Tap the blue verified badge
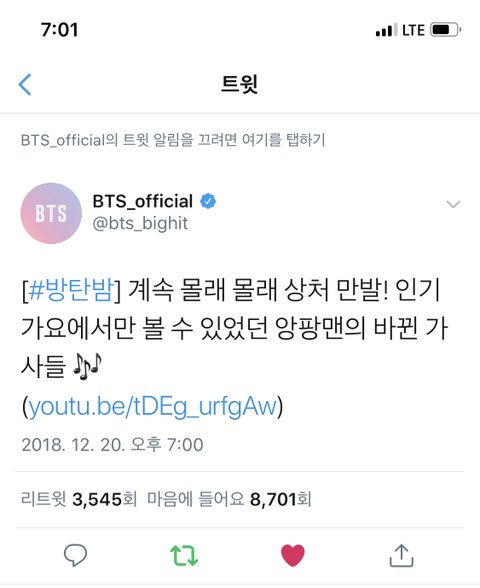The height and width of the screenshot is (588, 480). point(208,201)
